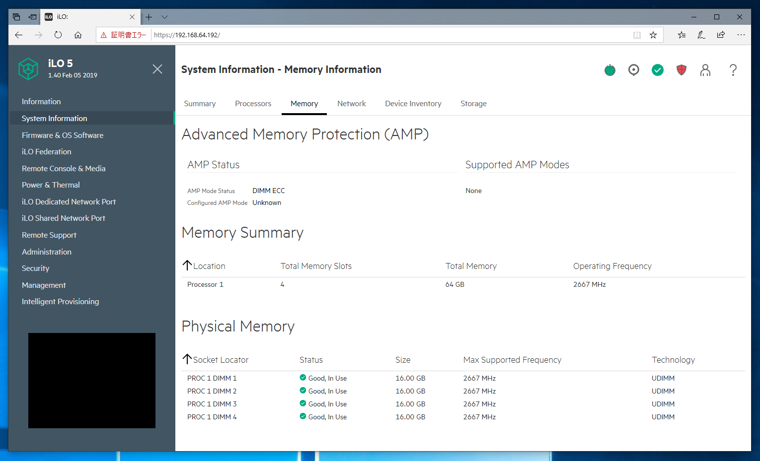
Task: Sort Physical Memory by Socket Locator
Action: point(187,359)
